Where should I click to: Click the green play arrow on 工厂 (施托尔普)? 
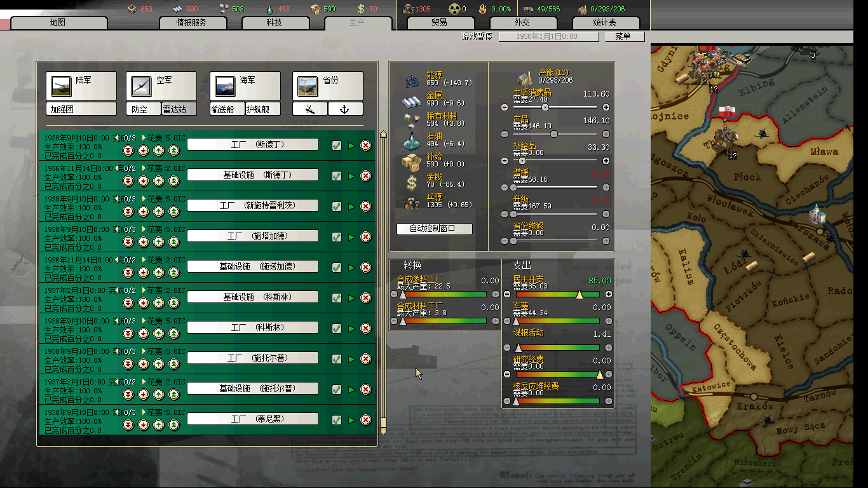coord(351,359)
